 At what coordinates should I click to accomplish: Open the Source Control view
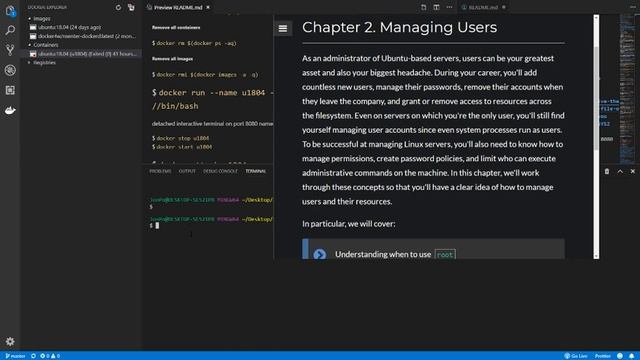[10, 50]
